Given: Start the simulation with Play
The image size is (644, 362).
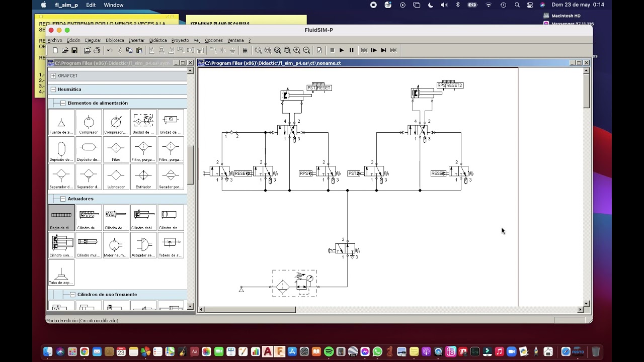Looking at the screenshot, I should pyautogui.click(x=342, y=50).
